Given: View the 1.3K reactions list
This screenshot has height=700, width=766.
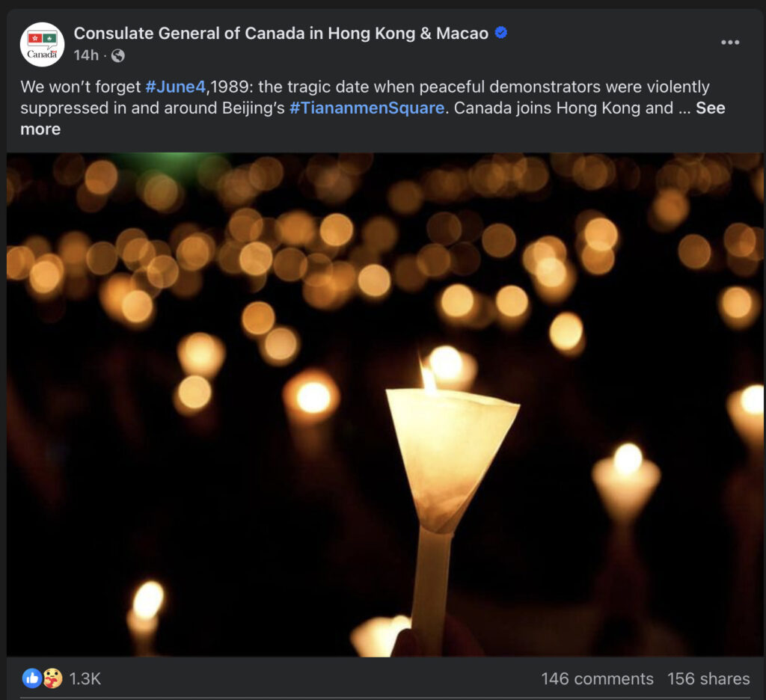Looking at the screenshot, I should 85,678.
